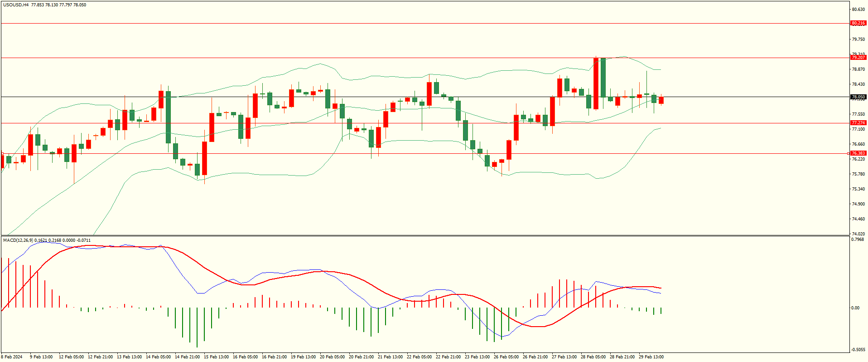This screenshot has width=868, height=362.
Task: Click the 74.460 price scale label
Action: [x=858, y=219]
